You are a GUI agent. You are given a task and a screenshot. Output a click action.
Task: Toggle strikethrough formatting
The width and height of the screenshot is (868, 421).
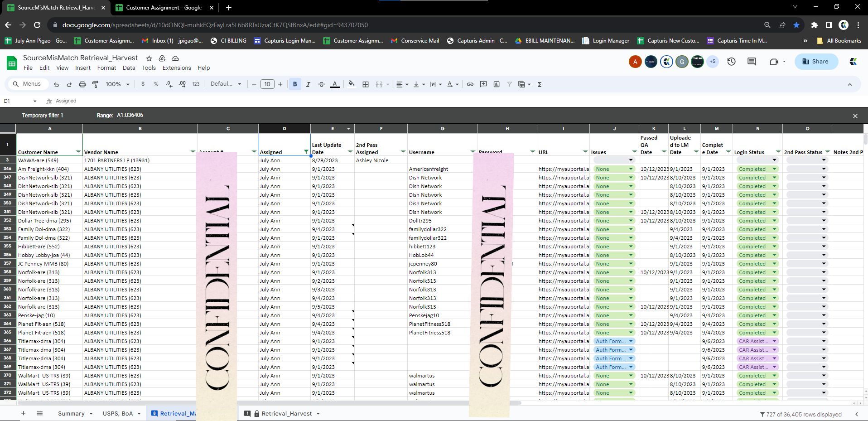click(321, 84)
